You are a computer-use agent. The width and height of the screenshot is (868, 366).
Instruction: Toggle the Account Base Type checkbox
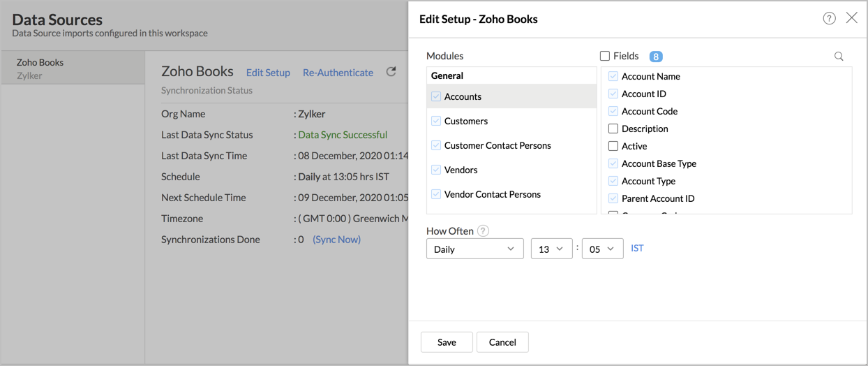click(x=613, y=163)
